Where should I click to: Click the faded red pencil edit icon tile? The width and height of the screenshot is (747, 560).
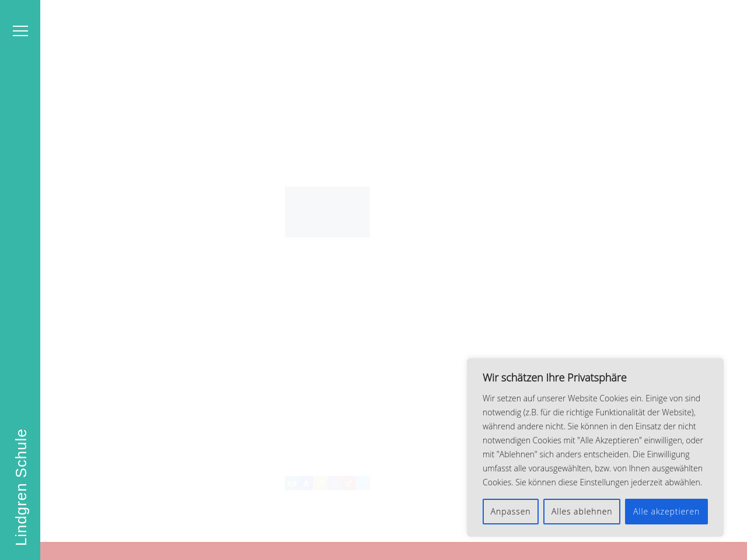pyautogui.click(x=348, y=483)
